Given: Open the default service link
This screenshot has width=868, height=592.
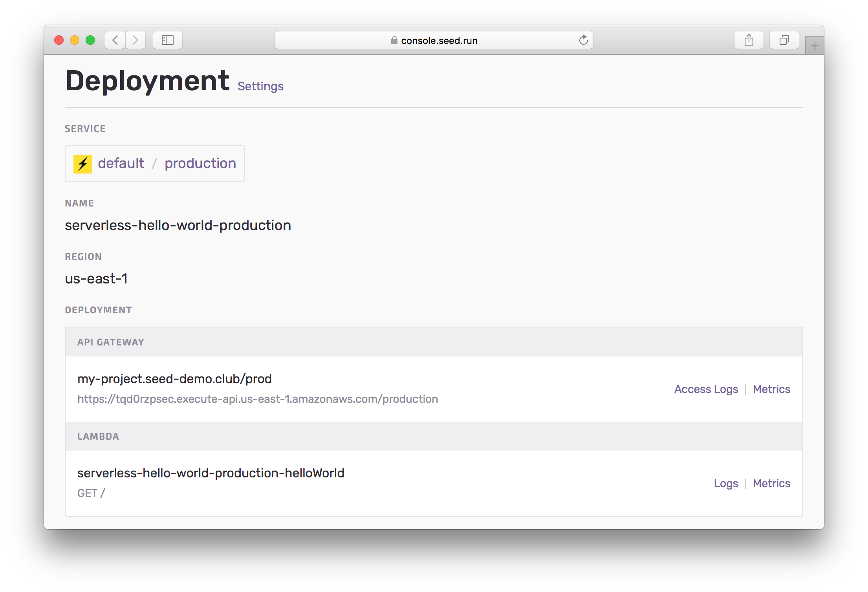Looking at the screenshot, I should coord(121,163).
